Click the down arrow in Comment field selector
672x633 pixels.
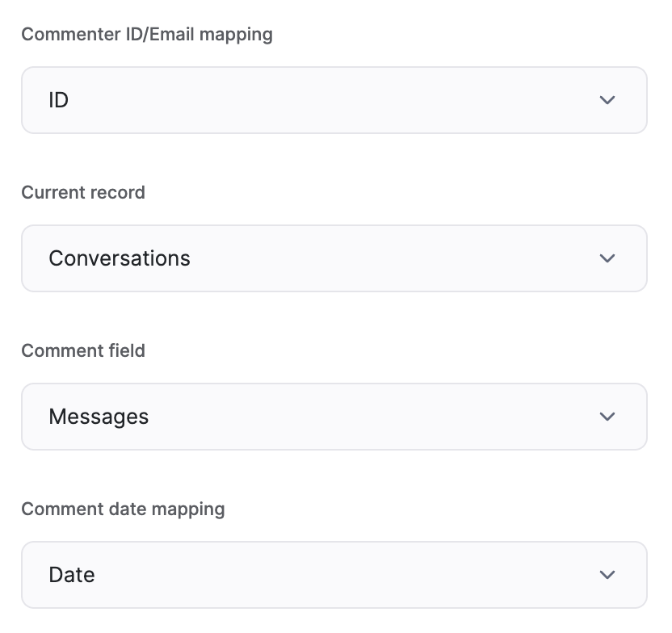(607, 417)
